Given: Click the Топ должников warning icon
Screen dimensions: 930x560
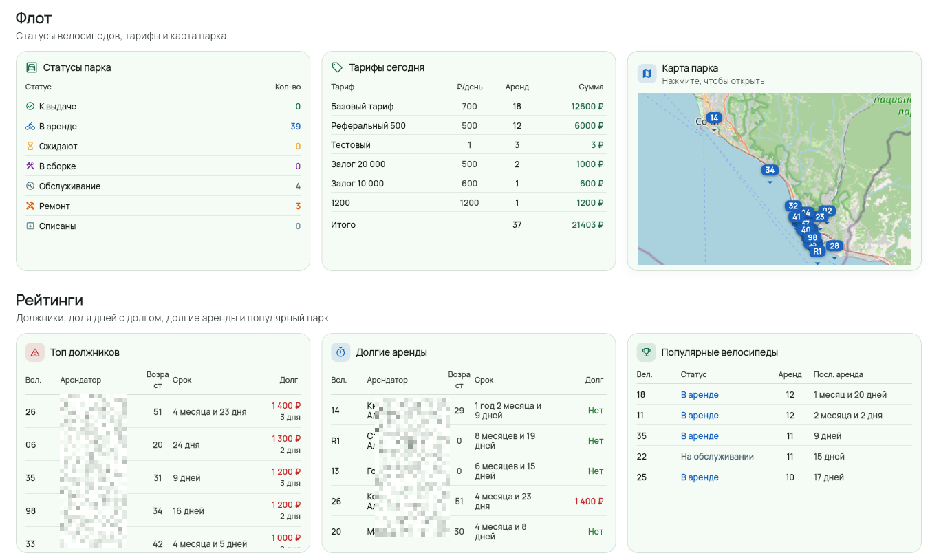Looking at the screenshot, I should [x=35, y=352].
